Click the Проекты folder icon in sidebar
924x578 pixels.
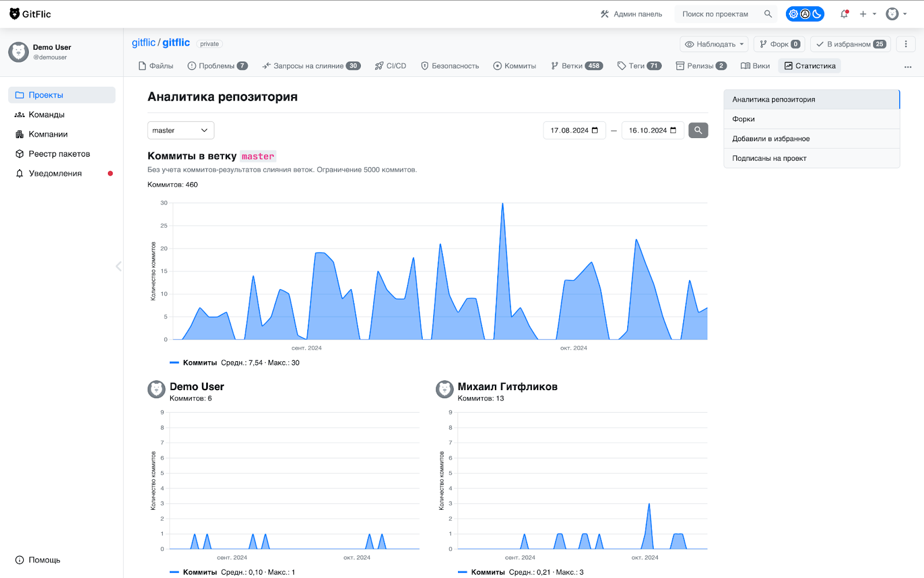pos(20,95)
